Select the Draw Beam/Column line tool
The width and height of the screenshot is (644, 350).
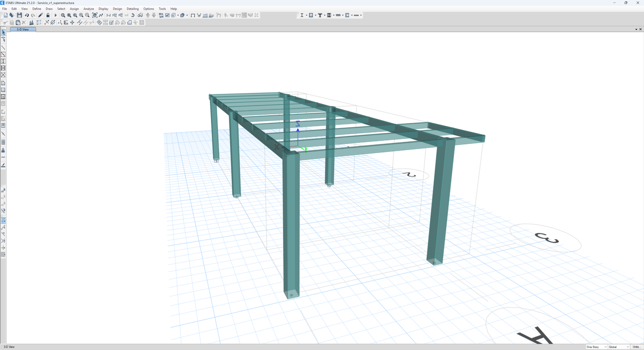[x=3, y=48]
